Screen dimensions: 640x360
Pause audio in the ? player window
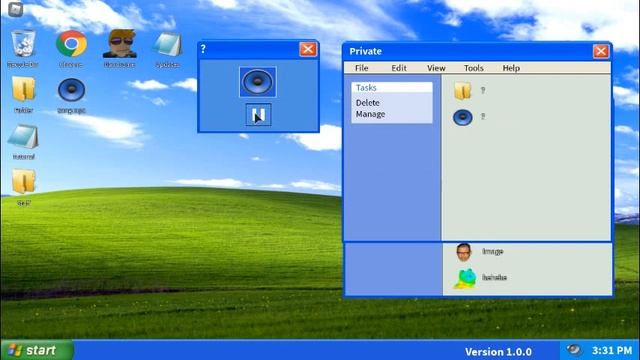click(x=258, y=115)
